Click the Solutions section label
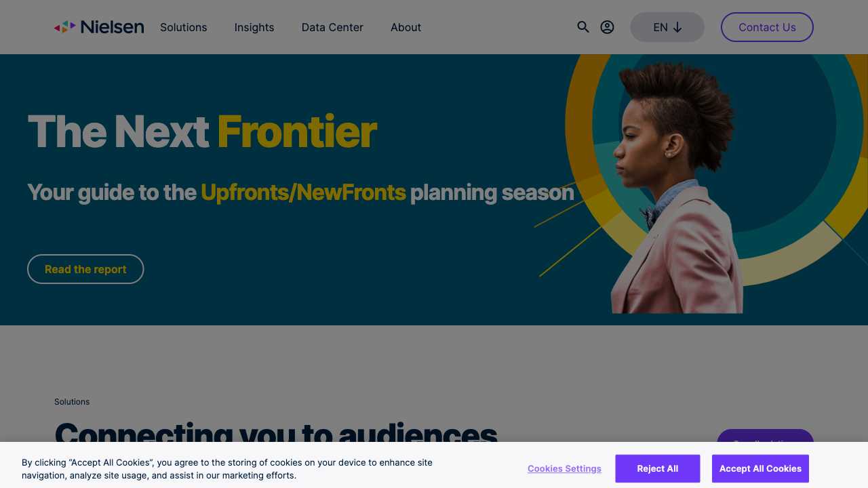The image size is (868, 488). tap(72, 402)
